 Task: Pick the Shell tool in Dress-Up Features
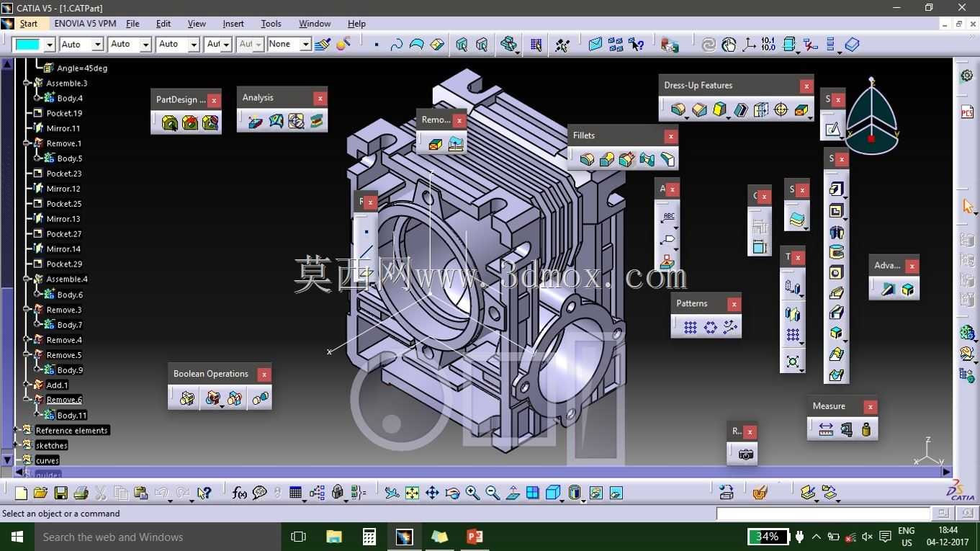coord(740,109)
